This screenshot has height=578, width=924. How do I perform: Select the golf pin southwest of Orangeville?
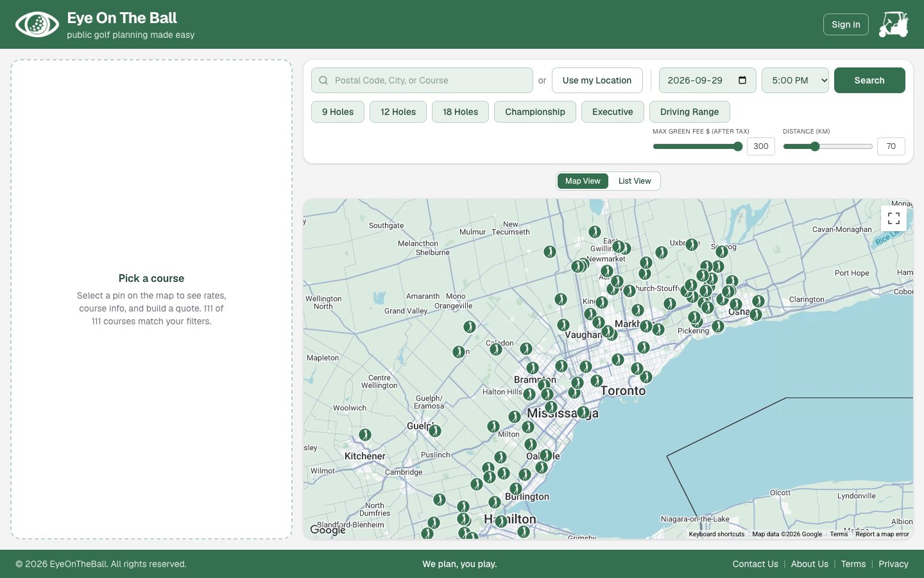pyautogui.click(x=470, y=327)
